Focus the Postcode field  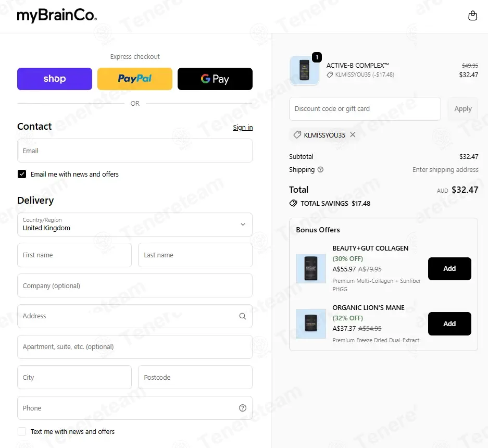point(195,377)
